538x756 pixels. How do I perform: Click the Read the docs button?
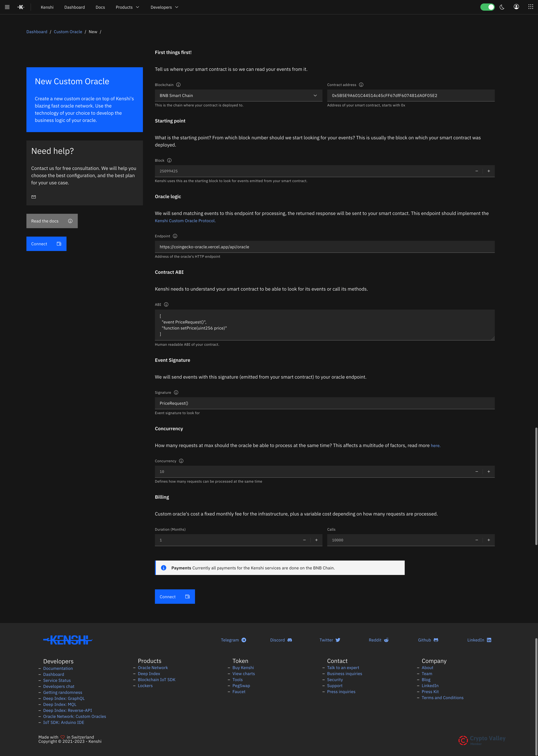(52, 221)
